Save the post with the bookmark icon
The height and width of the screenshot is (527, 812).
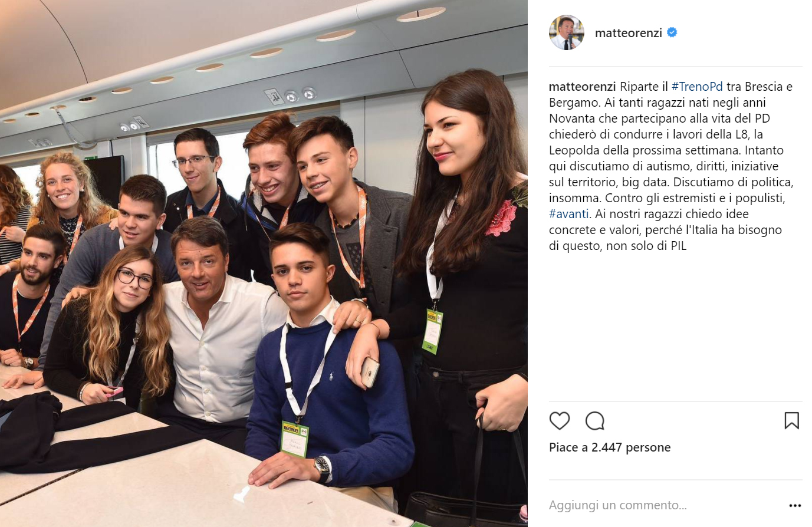[x=791, y=420]
